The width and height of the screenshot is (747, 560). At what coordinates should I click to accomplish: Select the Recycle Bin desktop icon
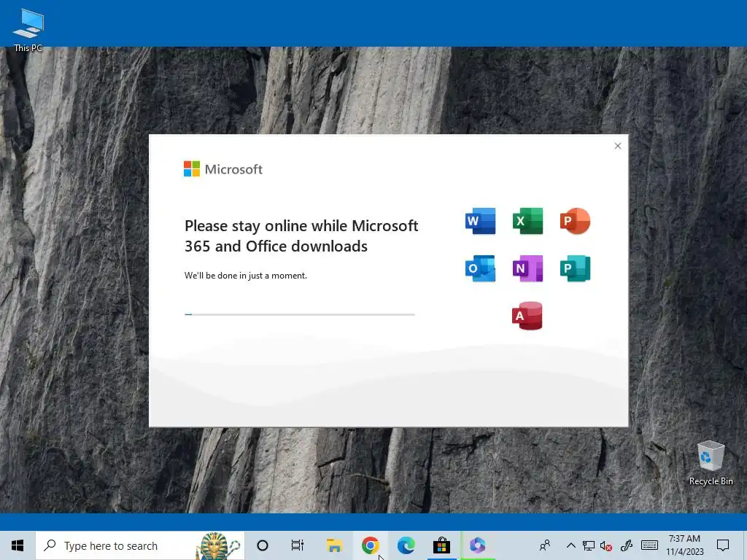pos(711,463)
